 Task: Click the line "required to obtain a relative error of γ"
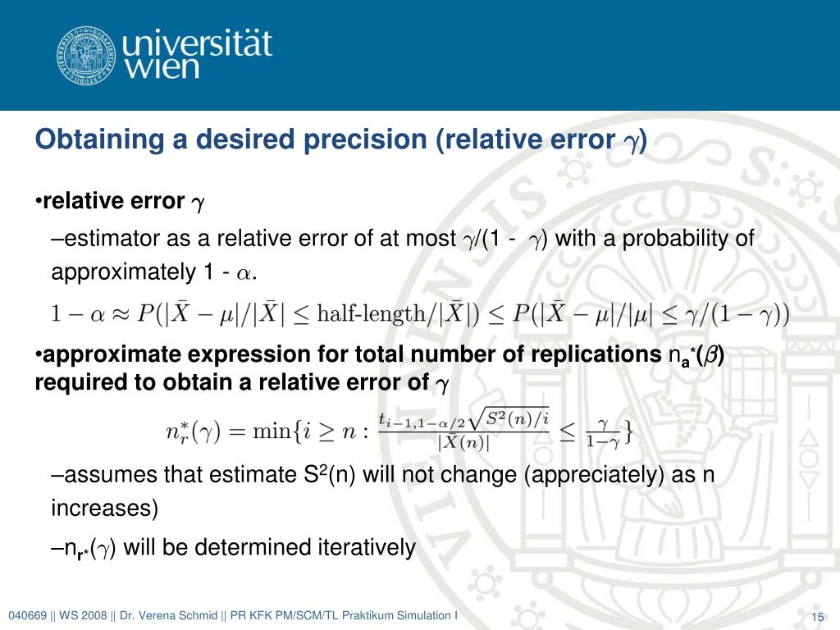[x=242, y=383]
